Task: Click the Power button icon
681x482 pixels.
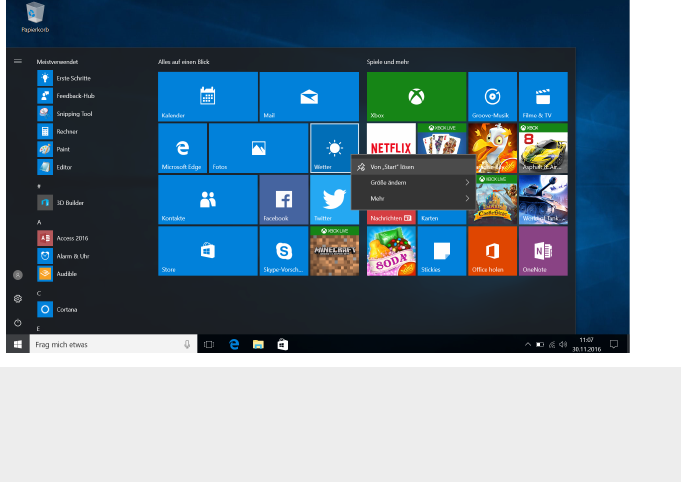Action: tap(18, 323)
